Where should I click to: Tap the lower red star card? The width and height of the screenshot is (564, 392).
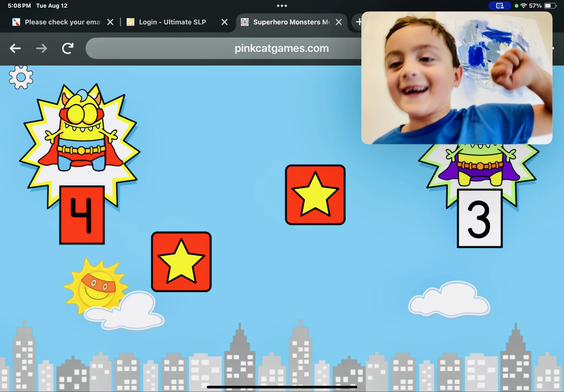point(181,261)
